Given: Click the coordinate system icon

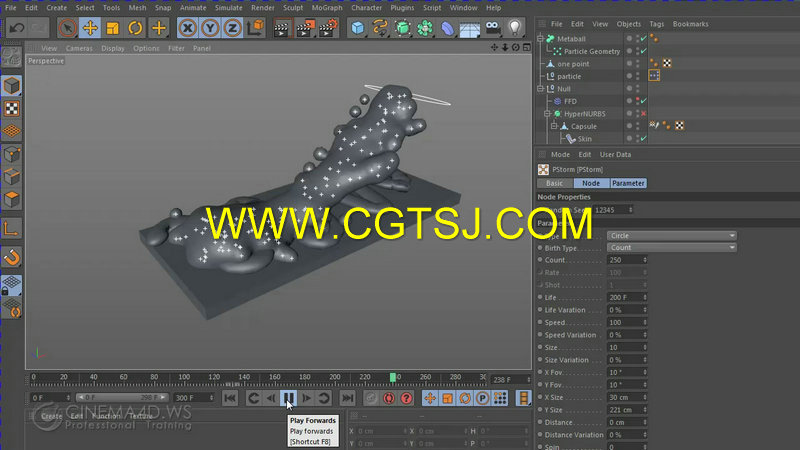Looking at the screenshot, I should (256, 28).
